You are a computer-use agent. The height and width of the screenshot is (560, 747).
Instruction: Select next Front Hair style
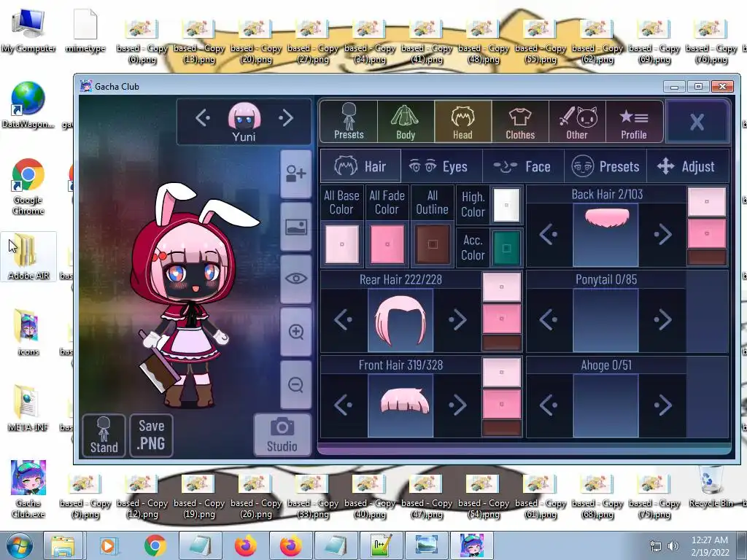click(457, 405)
